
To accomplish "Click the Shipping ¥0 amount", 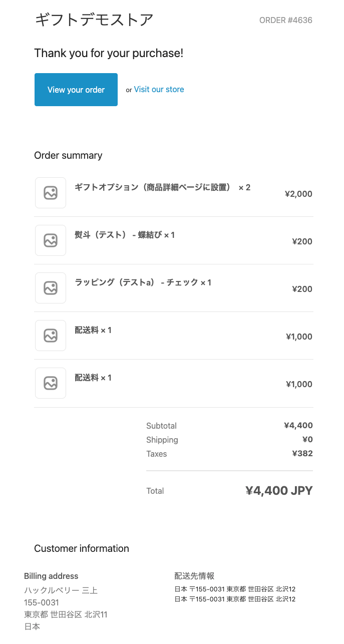I will (x=307, y=440).
